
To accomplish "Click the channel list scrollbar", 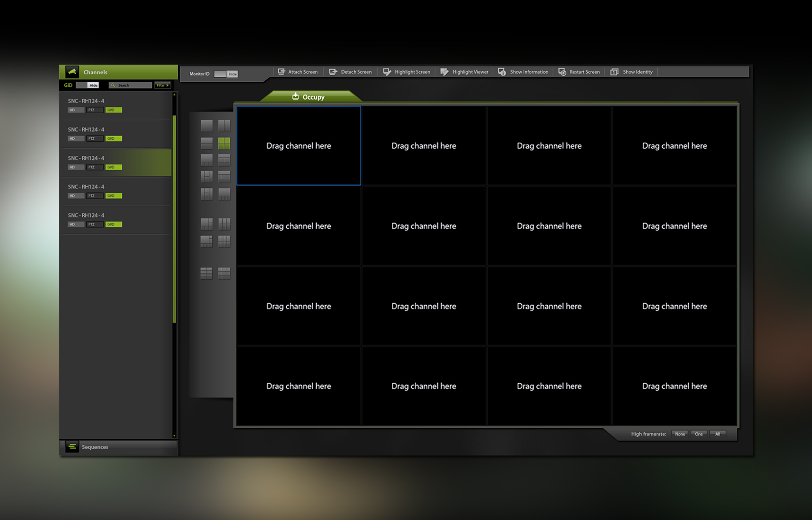I will 175,218.
